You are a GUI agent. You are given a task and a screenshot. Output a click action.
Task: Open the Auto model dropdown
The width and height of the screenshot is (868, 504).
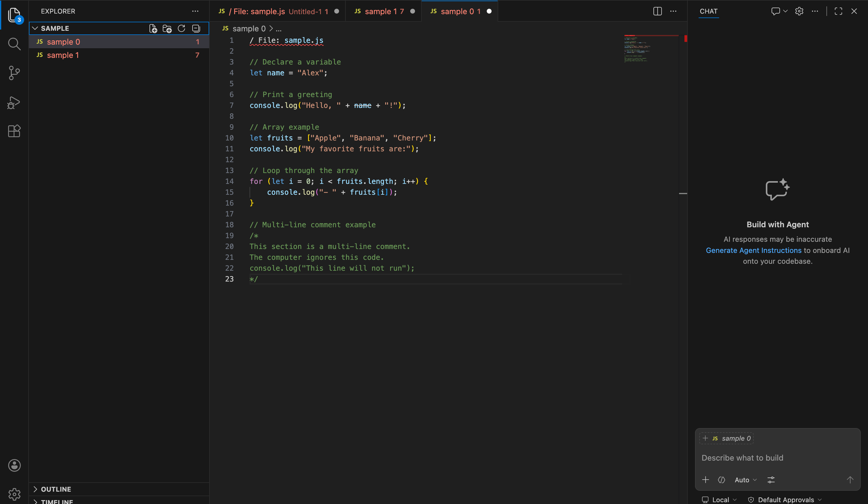tap(745, 480)
